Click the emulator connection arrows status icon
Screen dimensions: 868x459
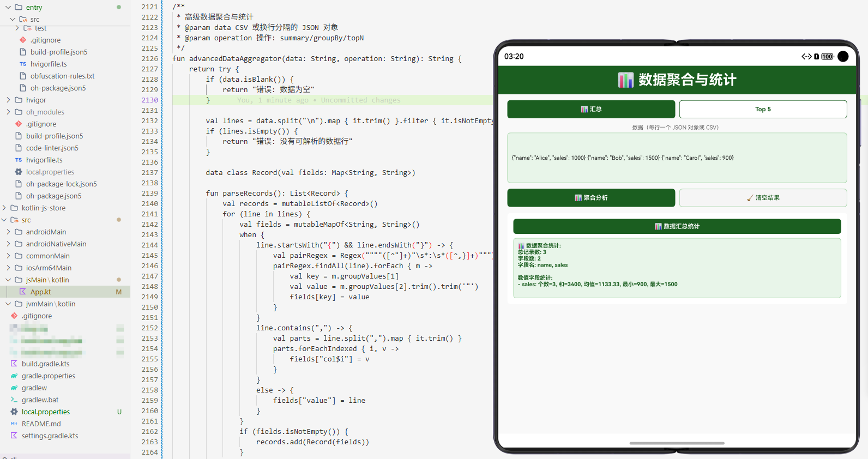tap(806, 57)
